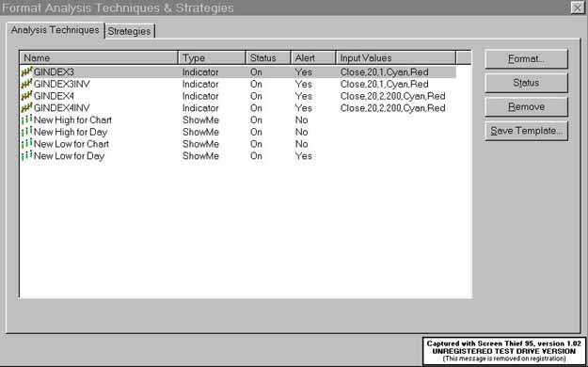Click No alert of New Low for Chart
This screenshot has height=367, width=588.
301,144
